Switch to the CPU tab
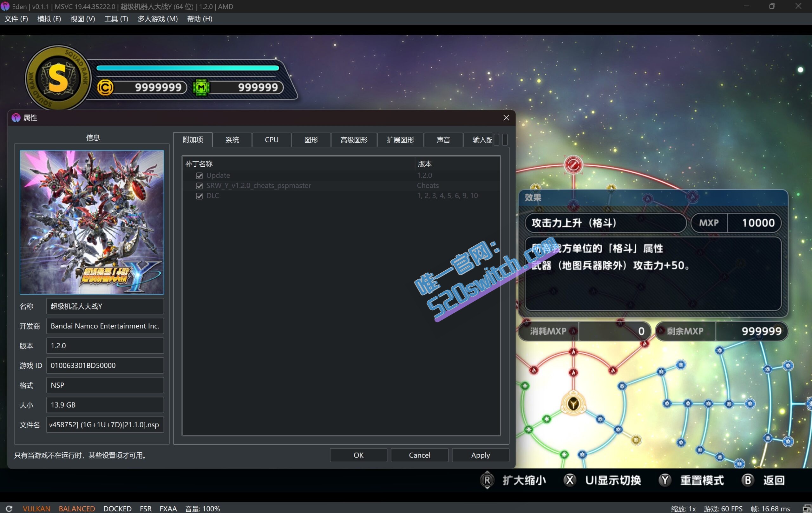Screen dimensions: 812x513 pos(272,140)
